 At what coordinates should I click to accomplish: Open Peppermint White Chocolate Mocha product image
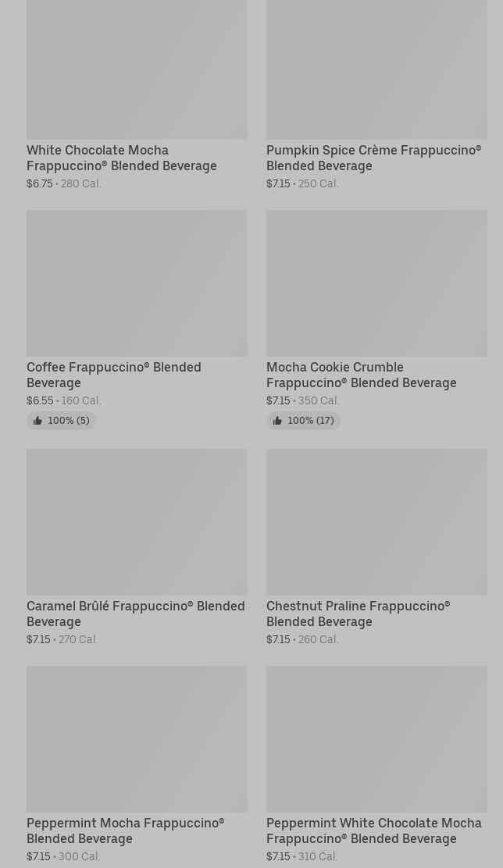(376, 738)
